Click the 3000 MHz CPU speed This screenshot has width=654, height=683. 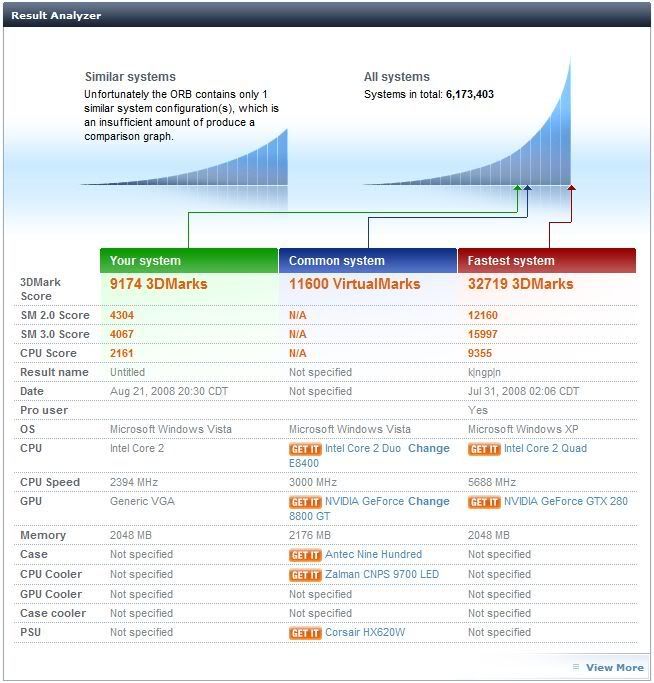coord(313,483)
